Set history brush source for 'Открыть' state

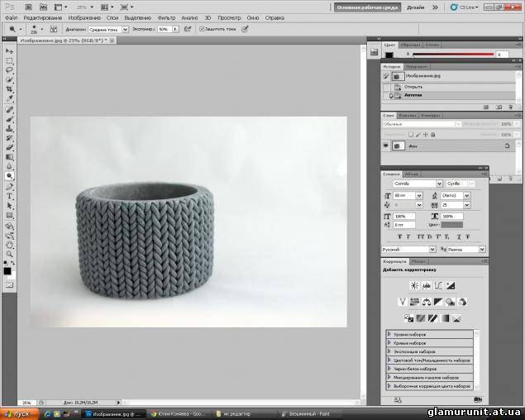pos(386,87)
